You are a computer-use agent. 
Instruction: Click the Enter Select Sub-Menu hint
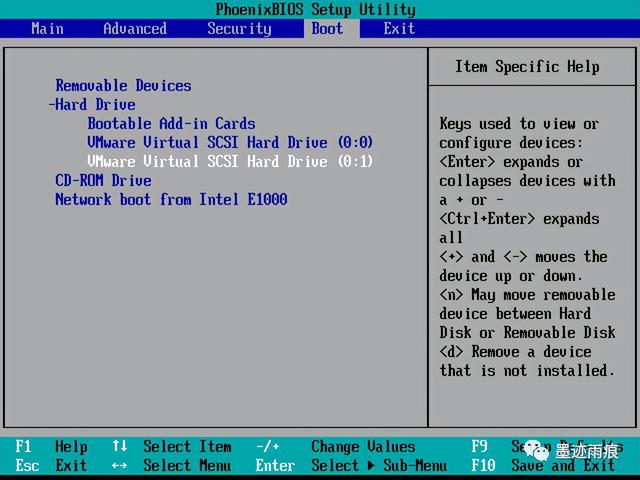pyautogui.click(x=351, y=465)
